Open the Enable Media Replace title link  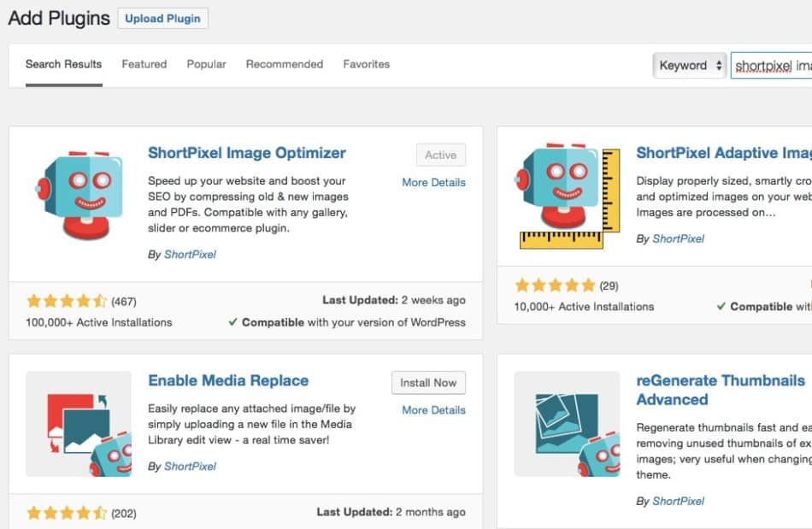(x=228, y=380)
